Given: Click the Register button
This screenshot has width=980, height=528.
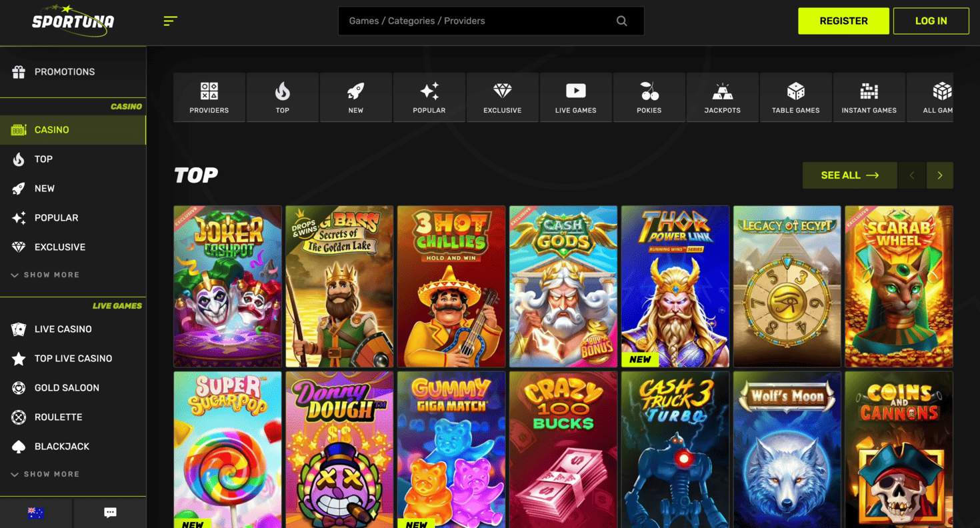Looking at the screenshot, I should 843,21.
